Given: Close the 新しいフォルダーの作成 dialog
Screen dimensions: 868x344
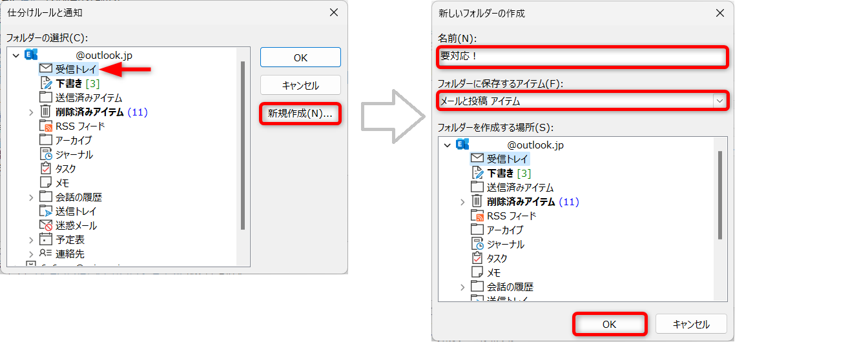Looking at the screenshot, I should [719, 13].
